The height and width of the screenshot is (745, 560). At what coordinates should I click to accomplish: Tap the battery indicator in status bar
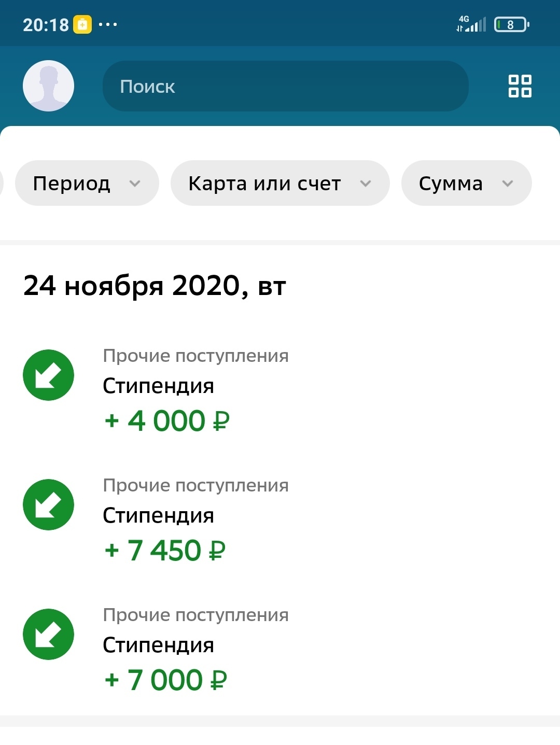tap(511, 24)
